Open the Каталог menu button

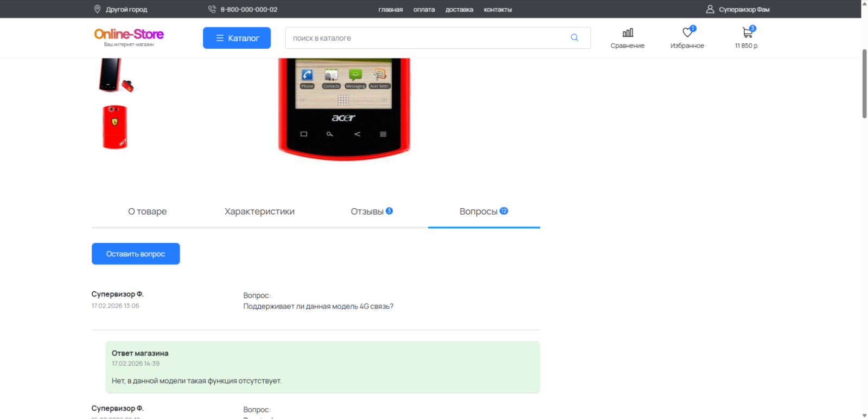(x=237, y=38)
